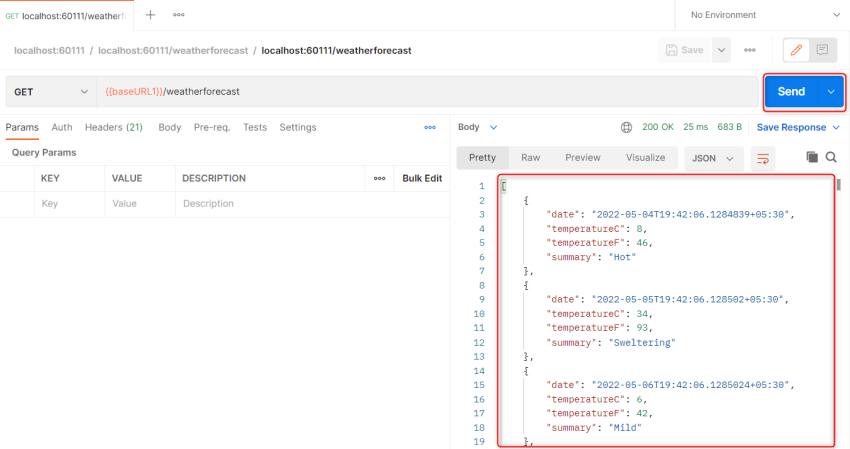Click the Bulk Edit link
The width and height of the screenshot is (850, 449).
(422, 178)
